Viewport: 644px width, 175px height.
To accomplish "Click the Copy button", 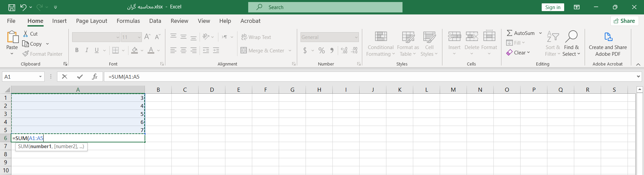I will tap(32, 44).
